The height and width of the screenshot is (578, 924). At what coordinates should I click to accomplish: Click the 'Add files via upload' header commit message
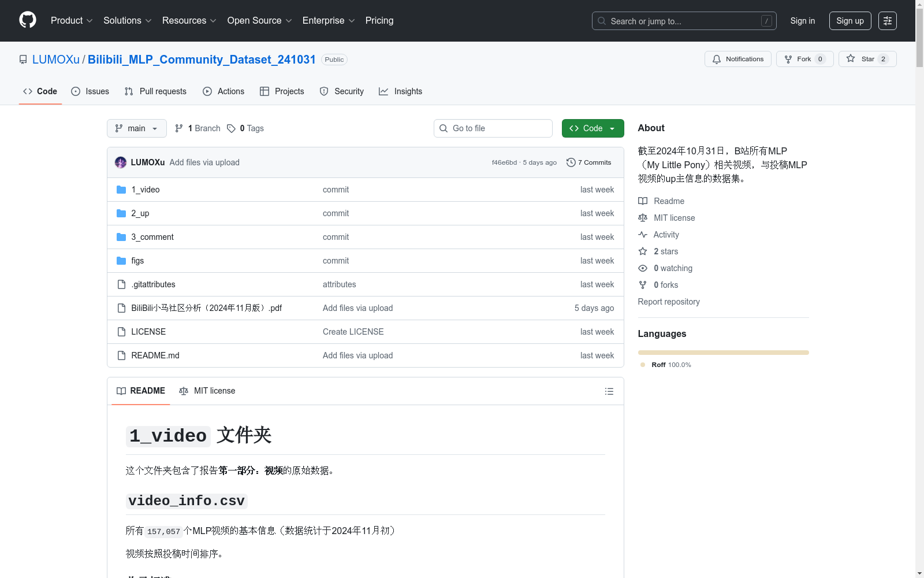click(x=204, y=162)
